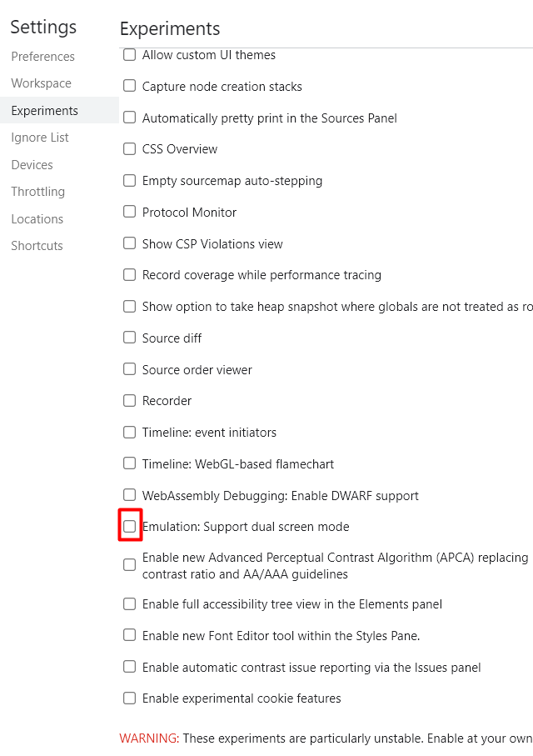Open the Preferences settings section
Image resolution: width=533 pixels, height=756 pixels.
coord(42,56)
